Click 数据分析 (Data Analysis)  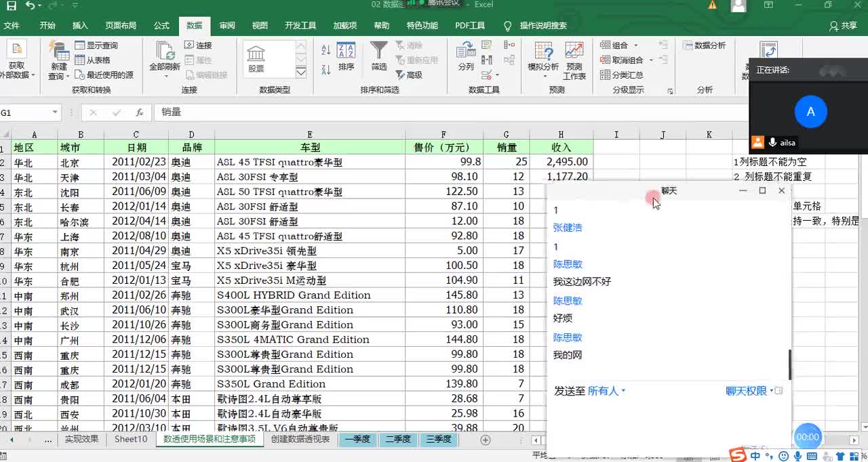pyautogui.click(x=704, y=45)
